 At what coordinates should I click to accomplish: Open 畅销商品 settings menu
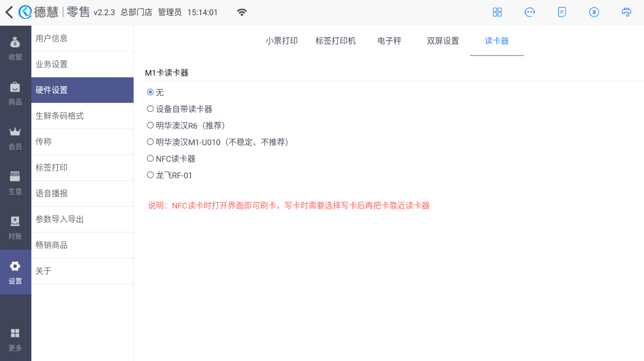[83, 245]
